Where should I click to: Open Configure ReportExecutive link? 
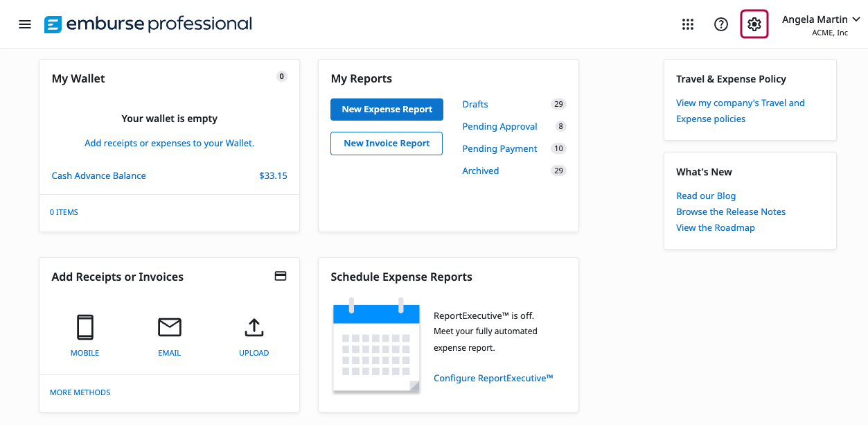pos(493,378)
